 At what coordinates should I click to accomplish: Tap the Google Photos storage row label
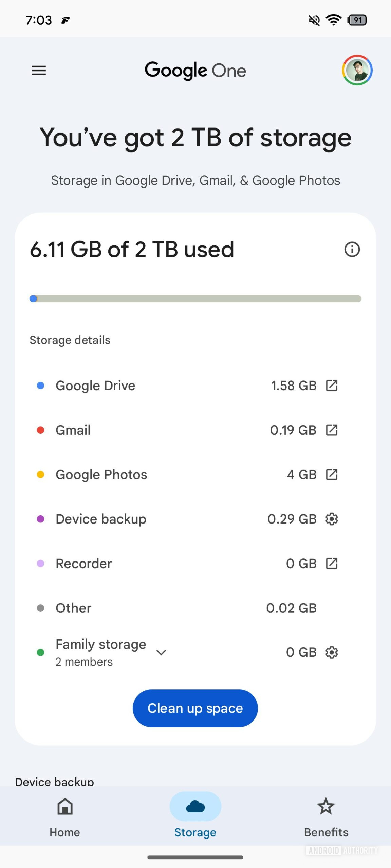coord(101,475)
